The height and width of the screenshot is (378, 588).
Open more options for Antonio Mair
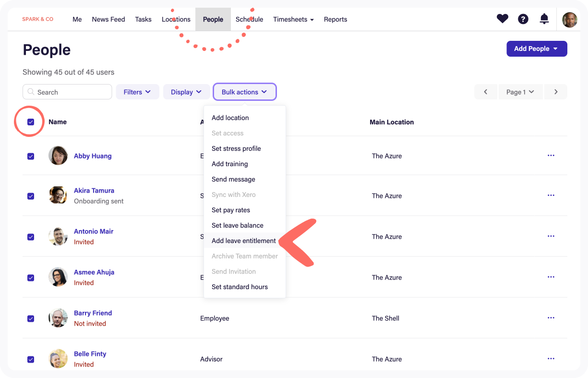point(551,236)
